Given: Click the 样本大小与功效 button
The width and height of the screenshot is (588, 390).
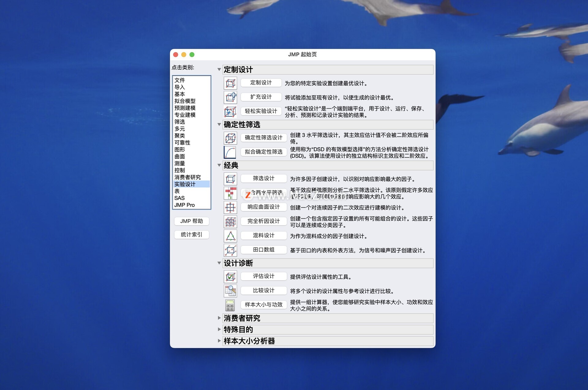Looking at the screenshot, I should [264, 305].
